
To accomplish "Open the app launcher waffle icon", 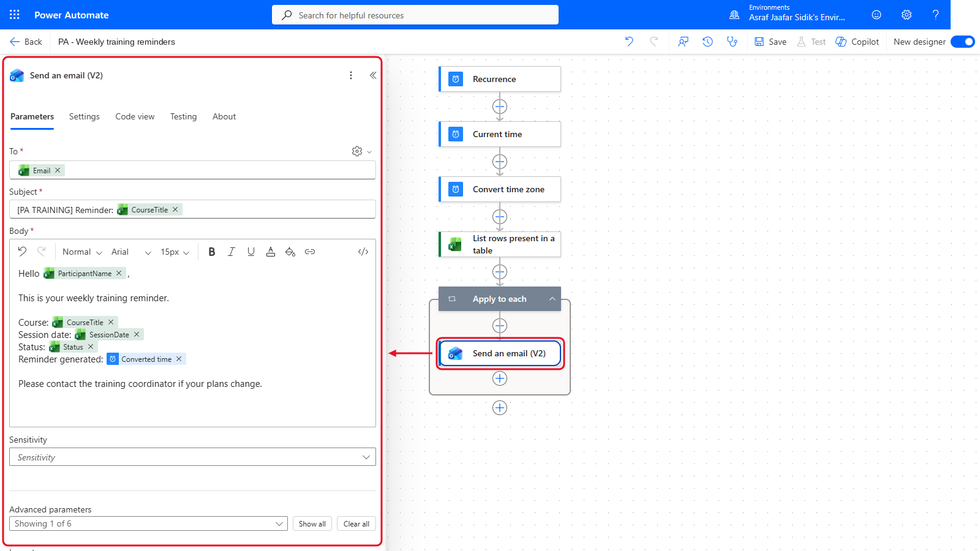I will coord(15,15).
